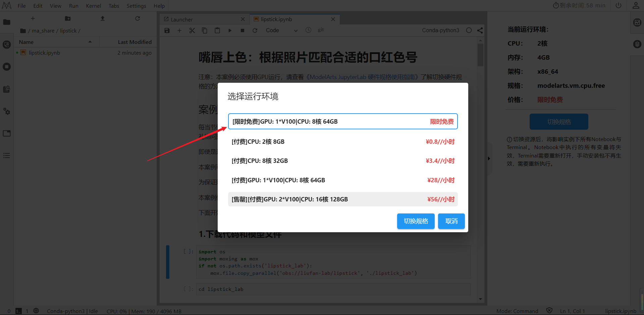This screenshot has width=644, height=315.
Task: Select the paid CPU 8核 32GB option
Action: click(x=343, y=161)
